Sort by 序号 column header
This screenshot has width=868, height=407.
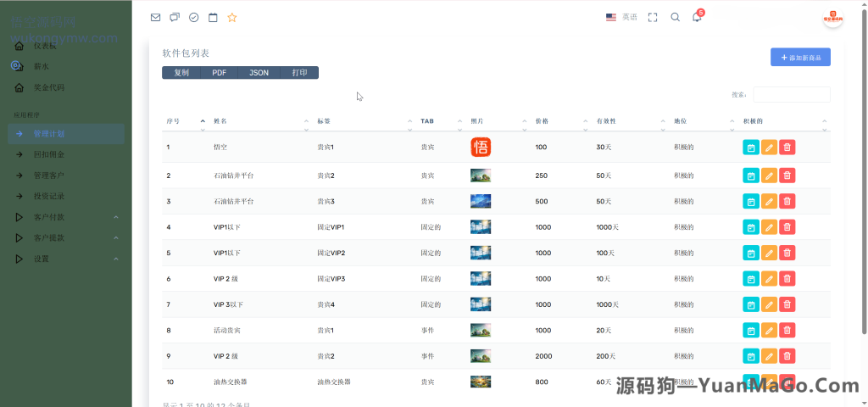185,121
